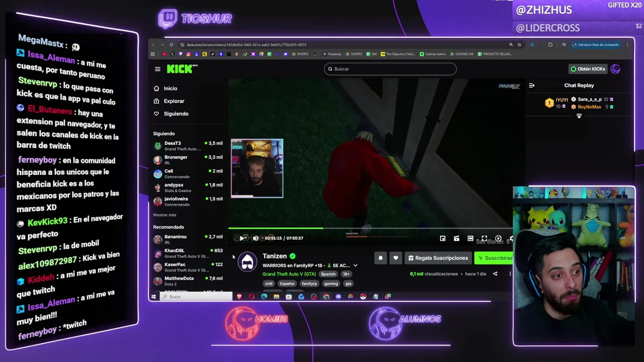Open the browser three-dot menu
The width and height of the screenshot is (644, 362).
(627, 45)
